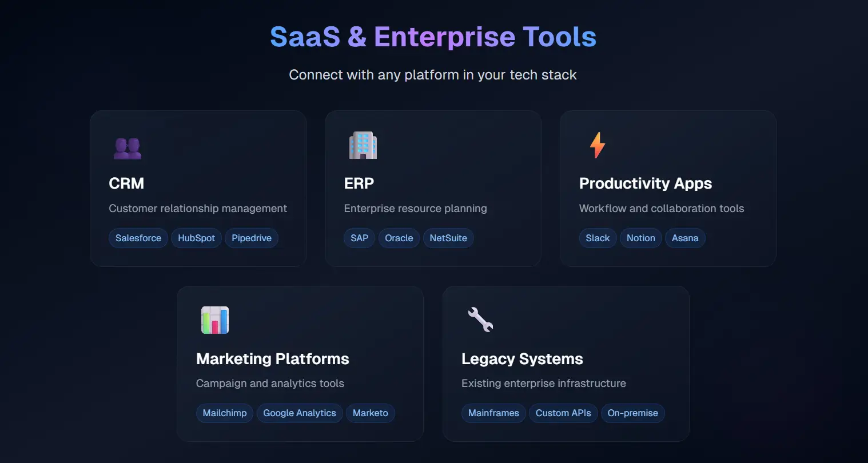868x463 pixels.
Task: Select the On-premise tag
Action: point(633,413)
